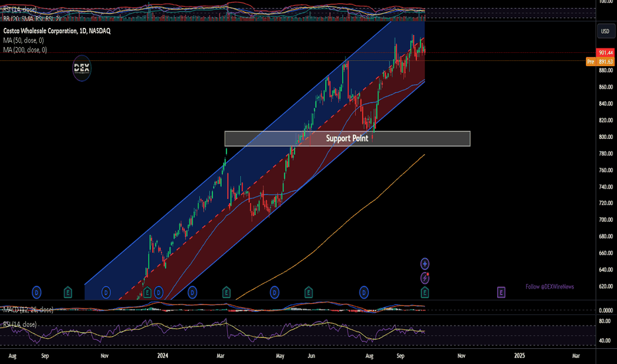This screenshot has height=364, width=617.
Task: Click the purple future earnings E marker
Action: 501,293
